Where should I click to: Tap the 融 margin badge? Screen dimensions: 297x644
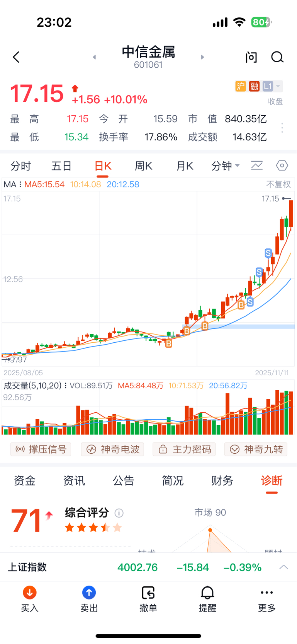pos(254,86)
